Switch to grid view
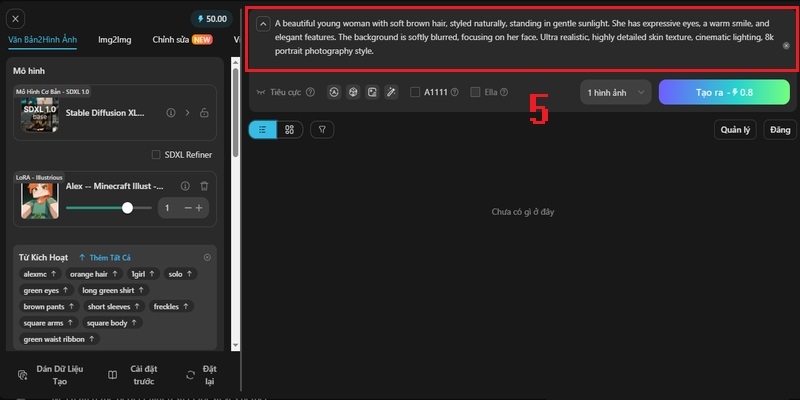Image resolution: width=800 pixels, height=400 pixels. click(x=289, y=130)
